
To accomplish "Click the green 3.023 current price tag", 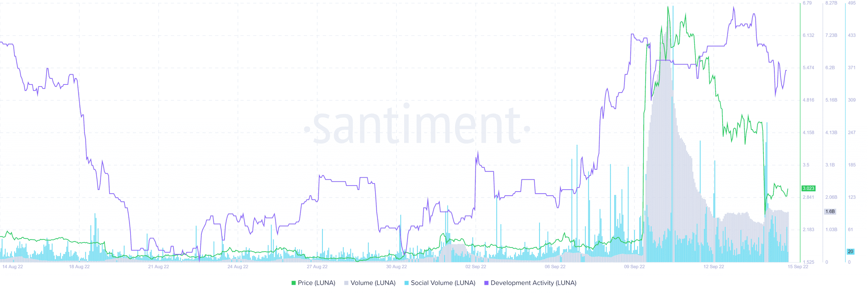I will pyautogui.click(x=808, y=188).
